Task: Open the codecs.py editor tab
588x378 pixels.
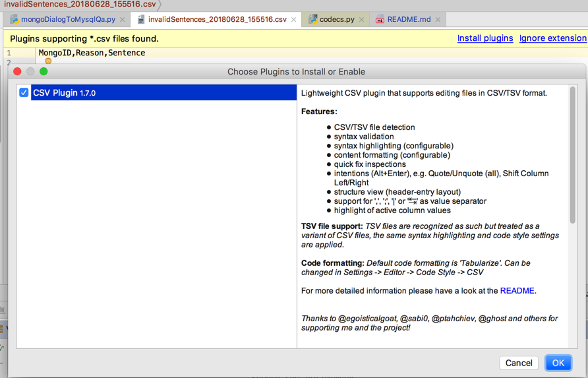Action: click(x=337, y=20)
